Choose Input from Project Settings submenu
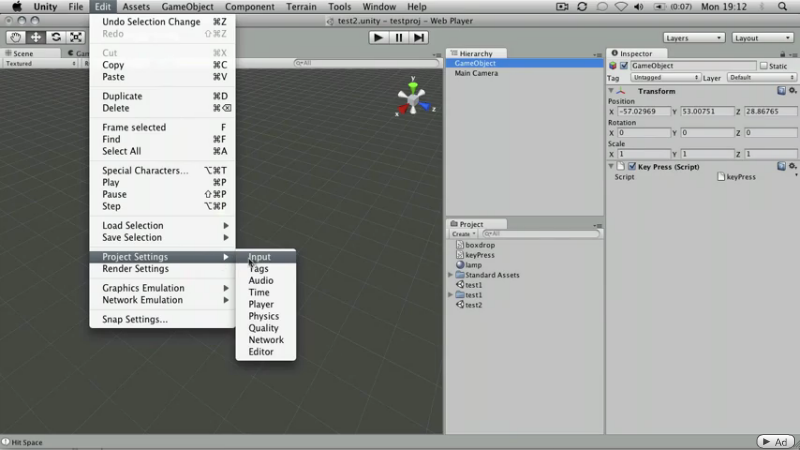The height and width of the screenshot is (450, 800). 265,257
